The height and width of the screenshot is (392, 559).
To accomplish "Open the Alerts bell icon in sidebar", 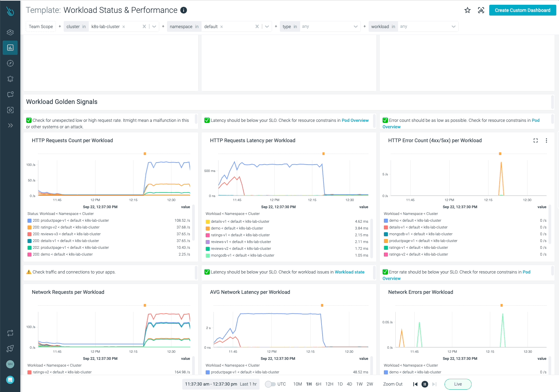I will (x=10, y=79).
